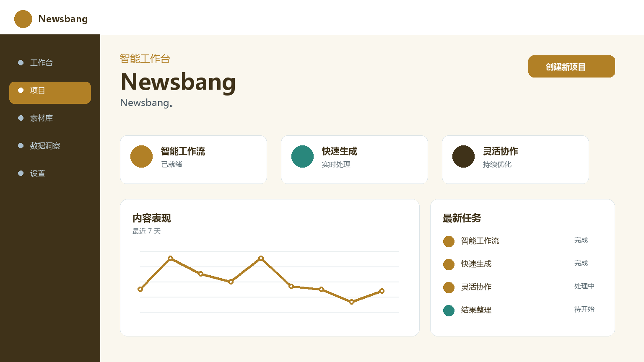Click the gold dot beside 智能工作流 task

[x=449, y=241]
